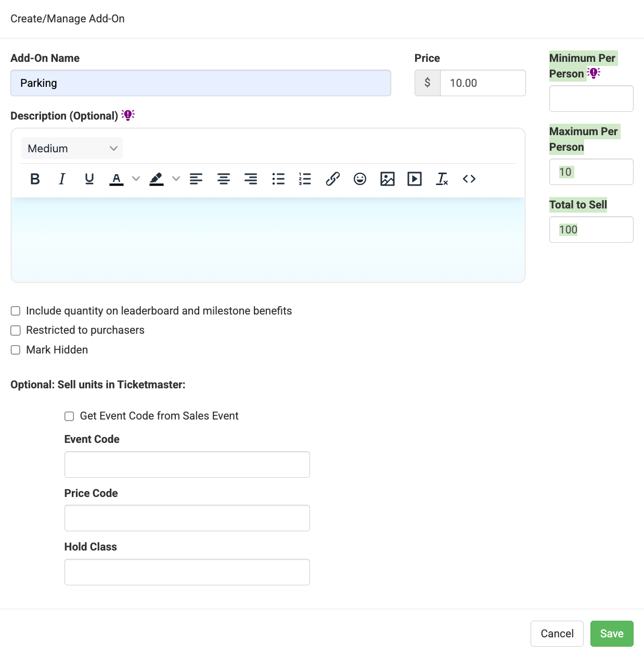The image size is (644, 655).
Task: Center align the description text
Action: pyautogui.click(x=224, y=179)
